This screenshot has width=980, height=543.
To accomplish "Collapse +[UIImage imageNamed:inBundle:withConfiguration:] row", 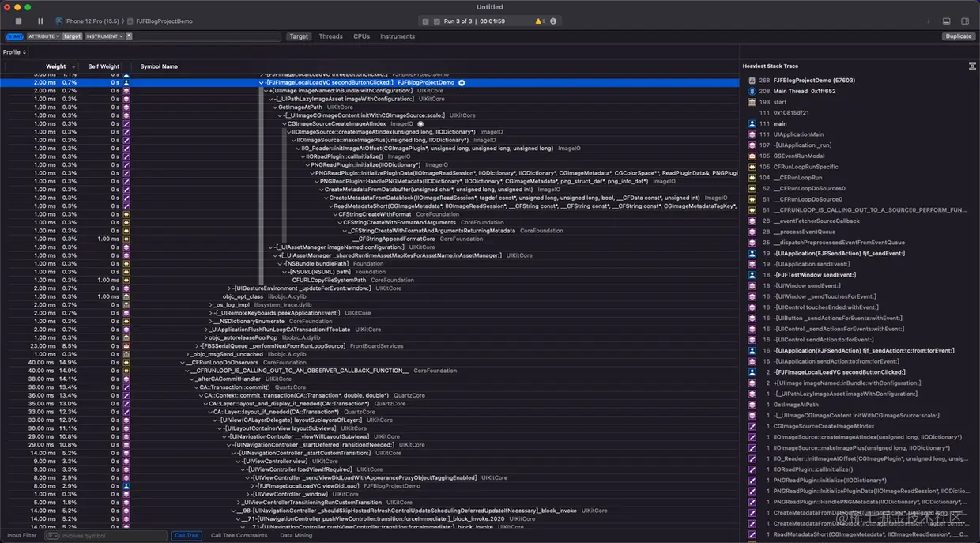I will 266,91.
